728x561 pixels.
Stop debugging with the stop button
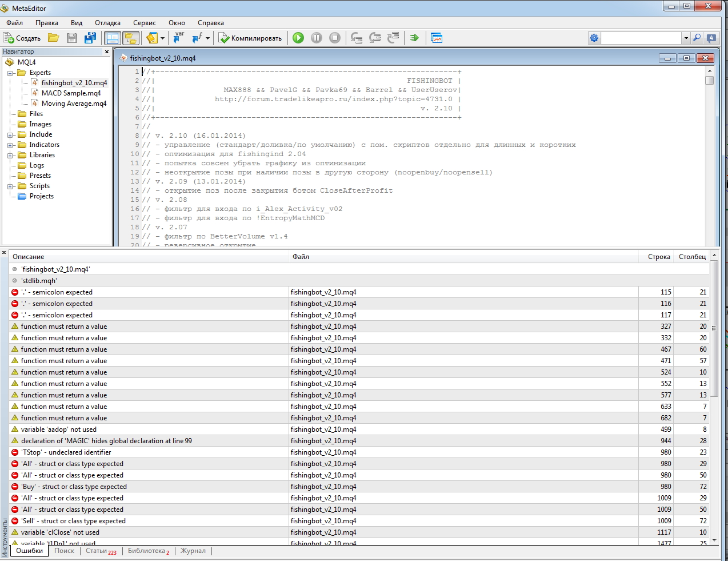pos(335,38)
